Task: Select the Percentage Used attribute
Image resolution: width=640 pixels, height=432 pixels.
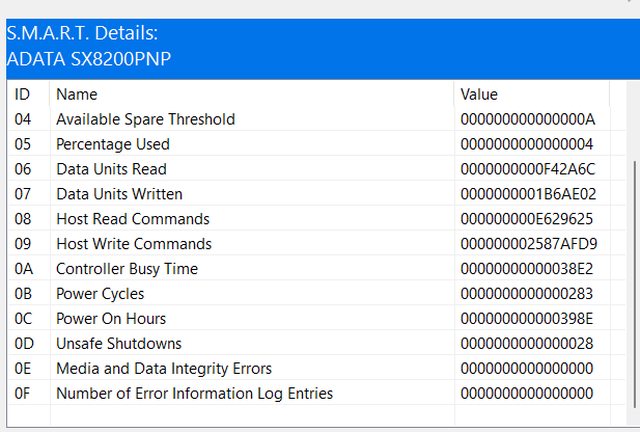Action: (113, 144)
